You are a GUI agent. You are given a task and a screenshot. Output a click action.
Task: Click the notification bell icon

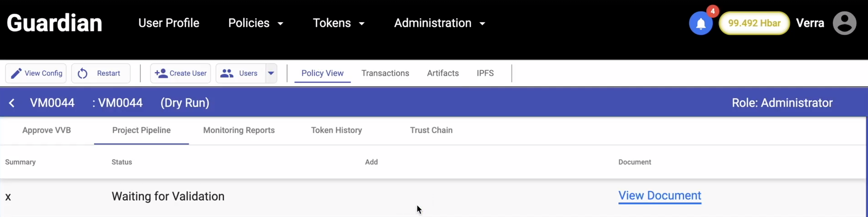click(x=701, y=23)
